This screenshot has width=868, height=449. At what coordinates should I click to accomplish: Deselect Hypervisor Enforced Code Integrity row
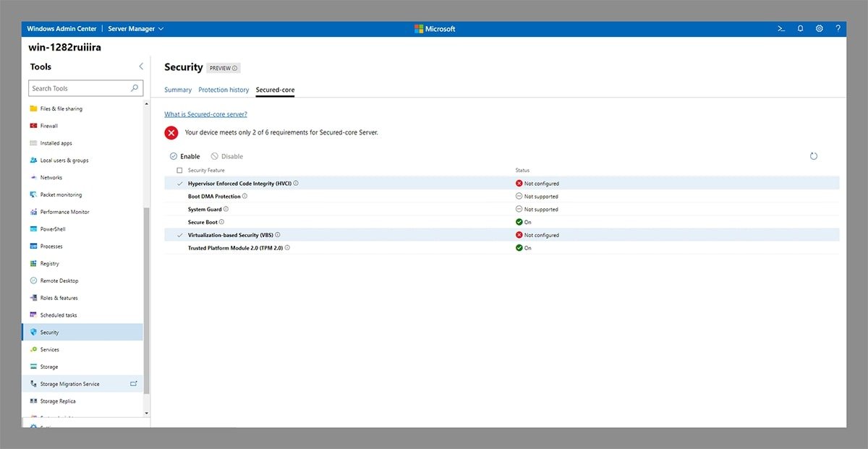[x=179, y=184]
